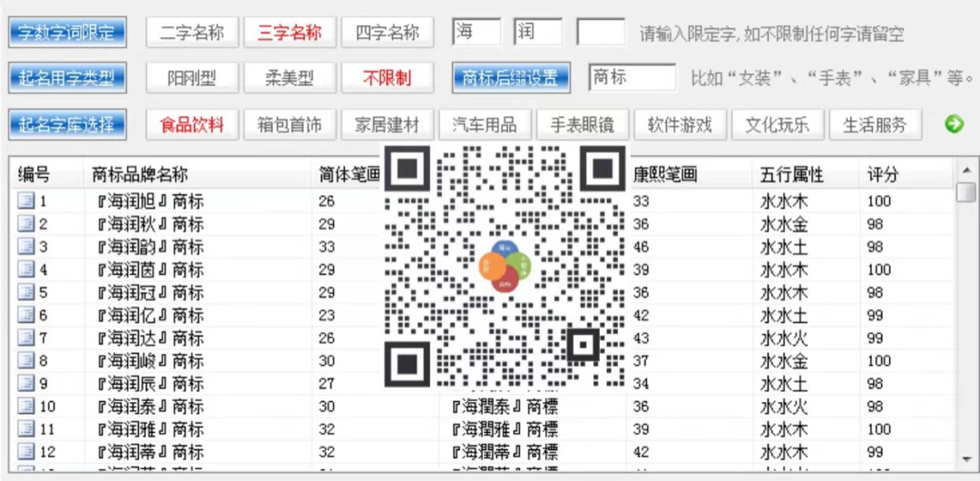The height and width of the screenshot is (481, 980).
Task: Click the row 1 list icon
Action: coord(25,201)
